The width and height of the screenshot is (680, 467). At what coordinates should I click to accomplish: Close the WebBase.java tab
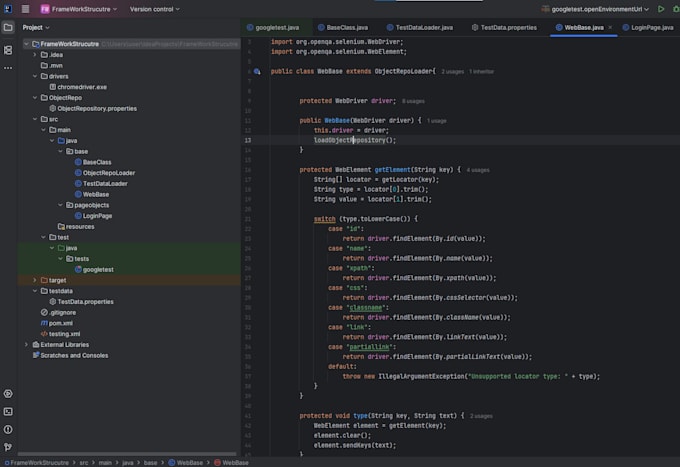coord(610,27)
